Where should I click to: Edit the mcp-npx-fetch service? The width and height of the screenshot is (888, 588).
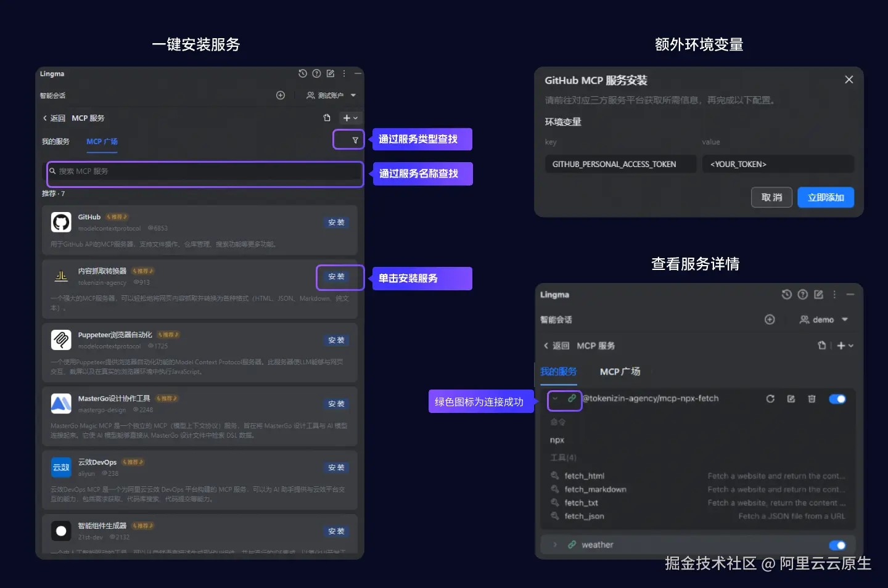[x=791, y=399]
